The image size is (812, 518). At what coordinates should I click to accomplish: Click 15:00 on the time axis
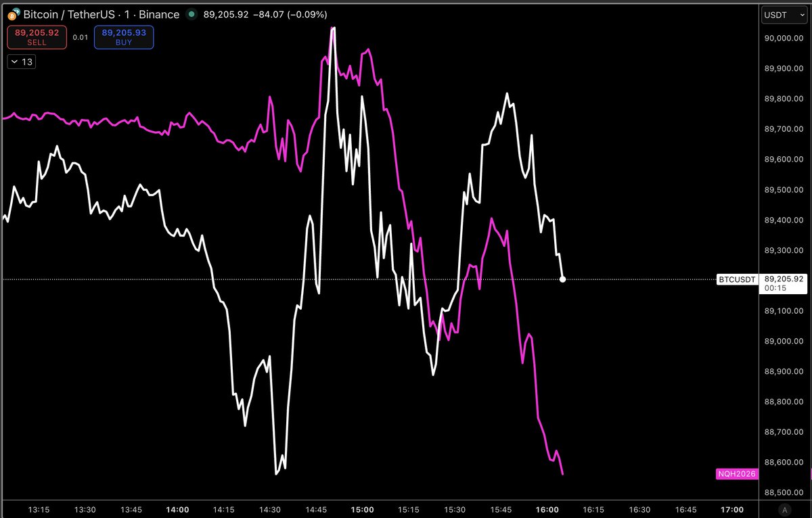[363, 510]
